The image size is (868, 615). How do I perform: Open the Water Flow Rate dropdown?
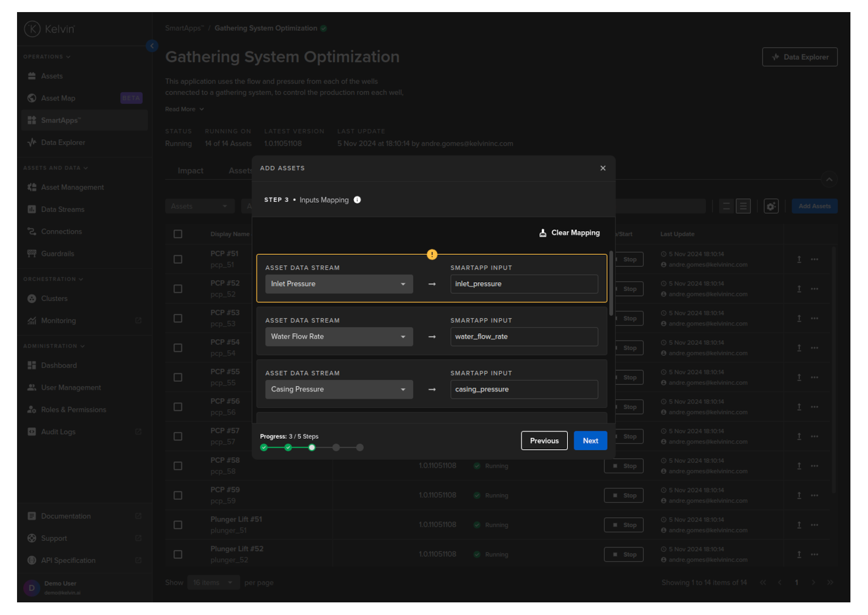338,337
